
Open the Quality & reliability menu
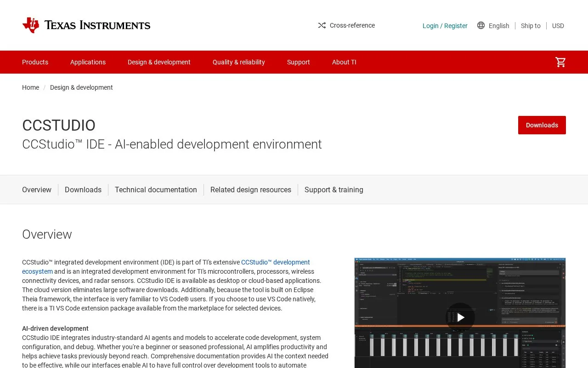238,62
